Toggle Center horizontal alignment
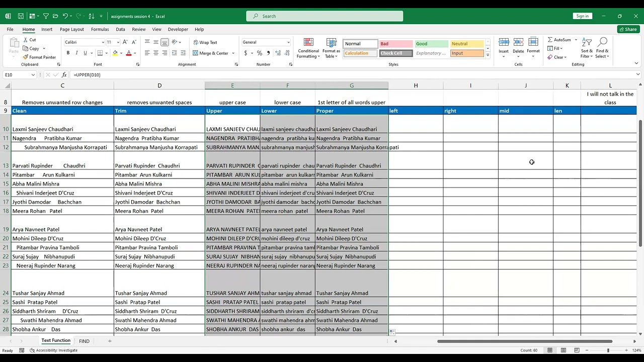644x362 pixels. click(x=156, y=53)
